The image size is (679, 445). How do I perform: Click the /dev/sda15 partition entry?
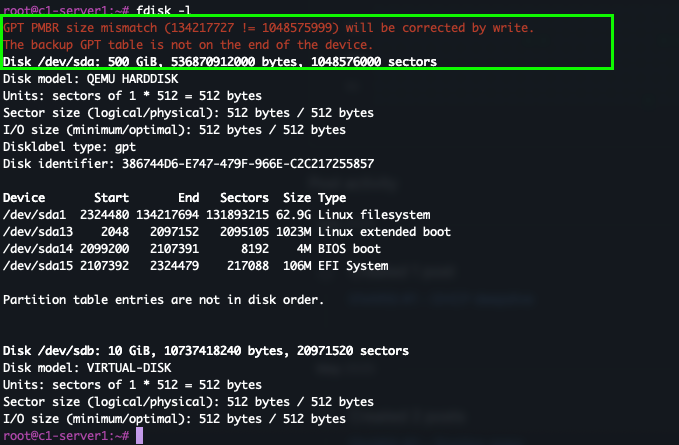(37, 266)
